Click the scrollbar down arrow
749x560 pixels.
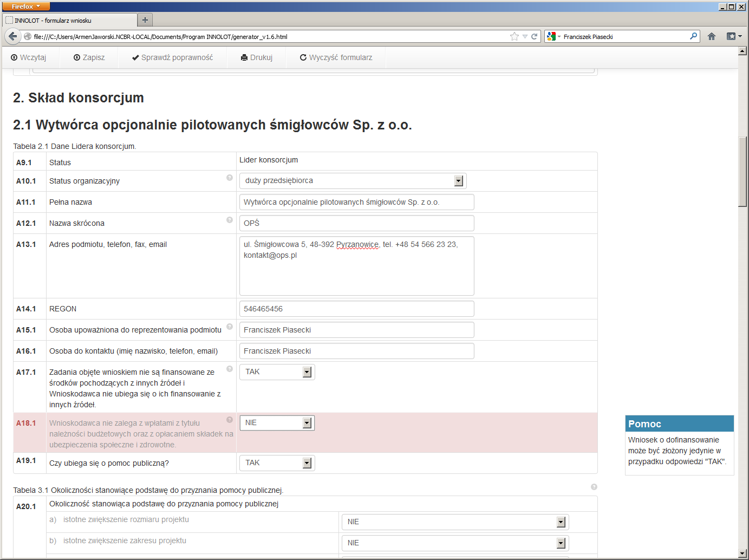[743, 554]
